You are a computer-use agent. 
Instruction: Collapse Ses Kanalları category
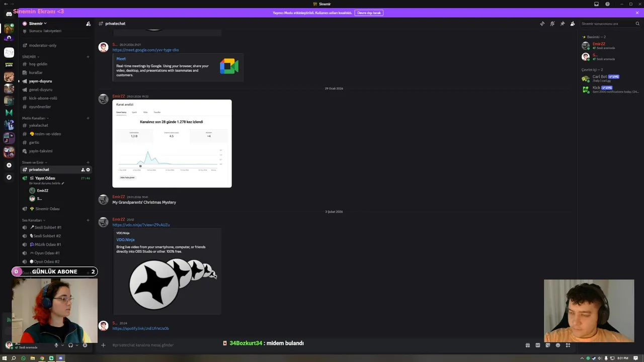(33, 220)
